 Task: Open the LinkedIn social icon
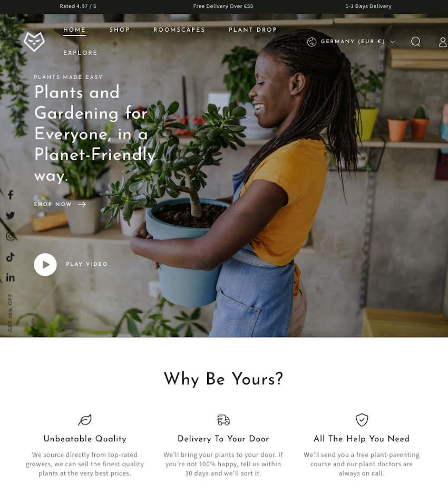tap(11, 277)
